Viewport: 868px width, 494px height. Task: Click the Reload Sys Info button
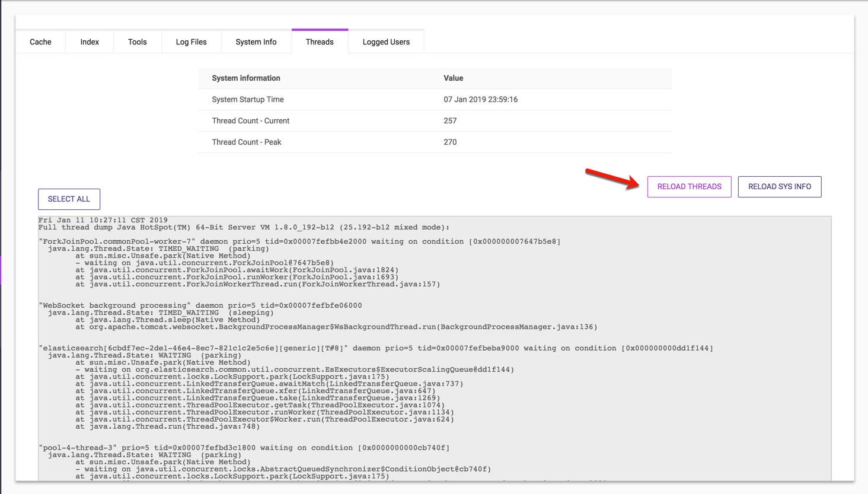(x=779, y=187)
